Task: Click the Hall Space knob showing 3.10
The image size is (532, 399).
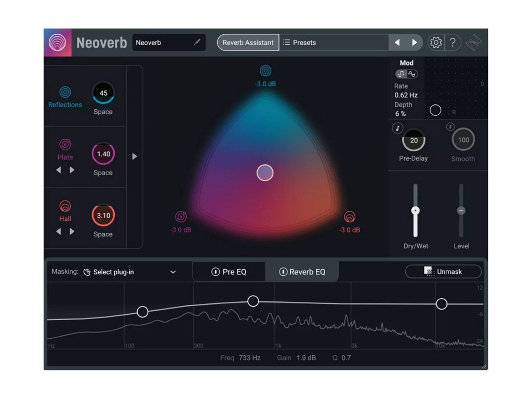Action: click(x=103, y=216)
